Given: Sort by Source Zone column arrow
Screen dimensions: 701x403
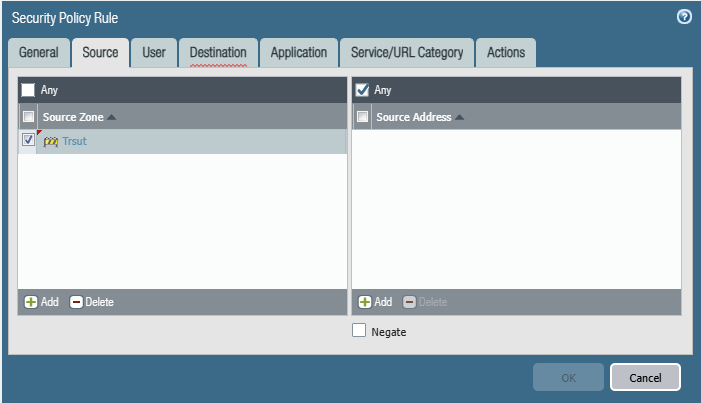Looking at the screenshot, I should point(112,117).
